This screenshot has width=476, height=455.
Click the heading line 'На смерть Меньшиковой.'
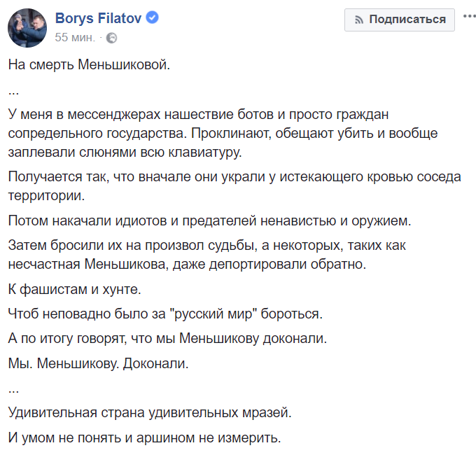tap(90, 64)
